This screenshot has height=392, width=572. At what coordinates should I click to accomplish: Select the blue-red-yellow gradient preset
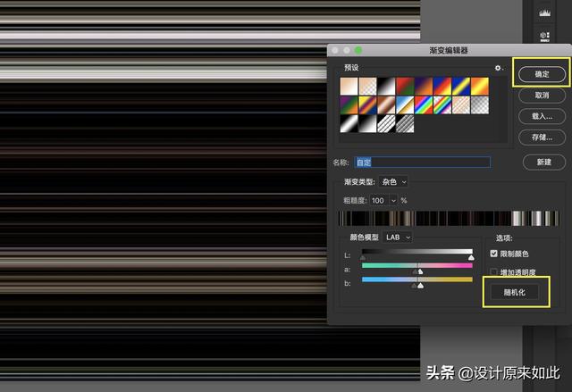(442, 86)
